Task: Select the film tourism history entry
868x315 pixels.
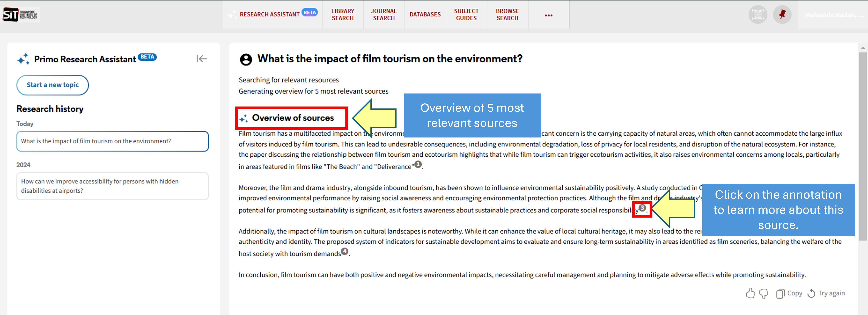Action: coord(112,141)
